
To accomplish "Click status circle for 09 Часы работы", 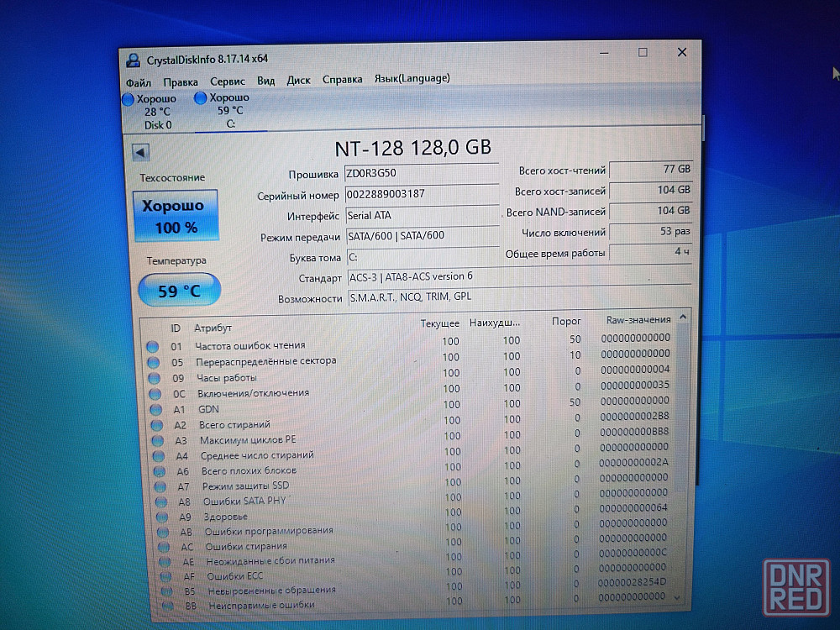I will coord(155,378).
